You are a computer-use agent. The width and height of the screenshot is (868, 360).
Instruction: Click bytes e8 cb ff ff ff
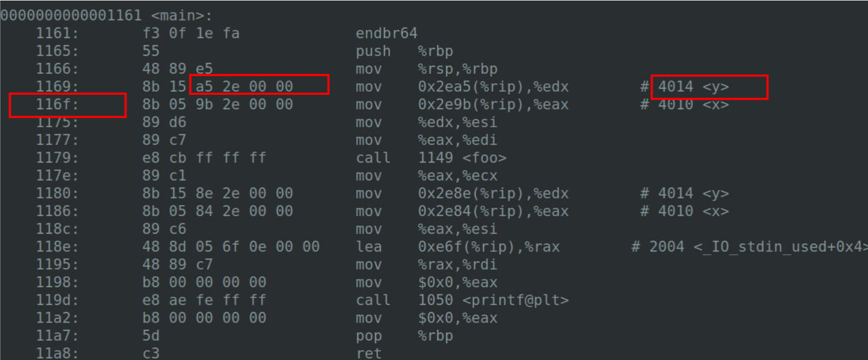tap(204, 158)
